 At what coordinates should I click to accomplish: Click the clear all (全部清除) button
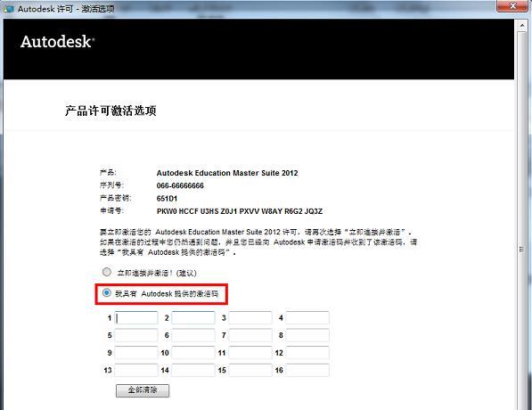tap(143, 390)
